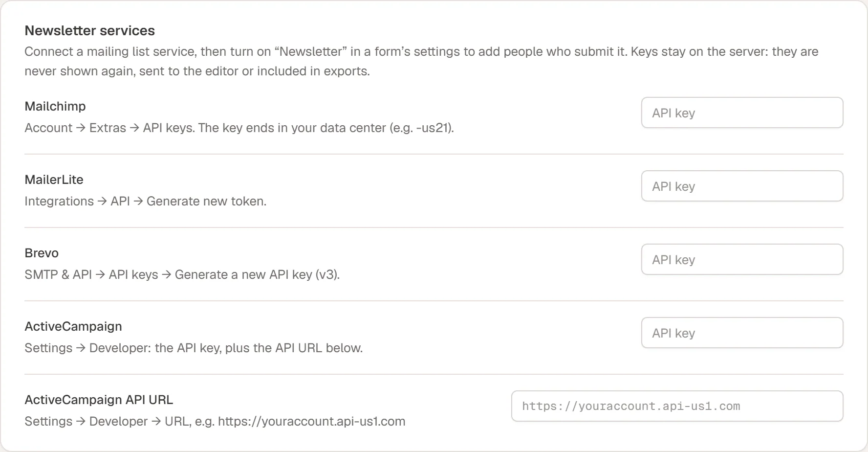Click the ActiveCampaign service name
This screenshot has width=868, height=452.
[73, 326]
